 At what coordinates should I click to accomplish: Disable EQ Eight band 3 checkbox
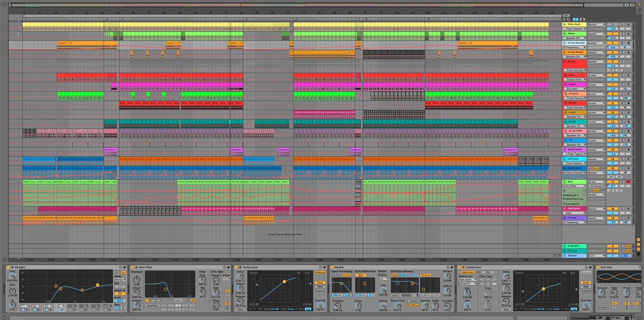point(47,309)
